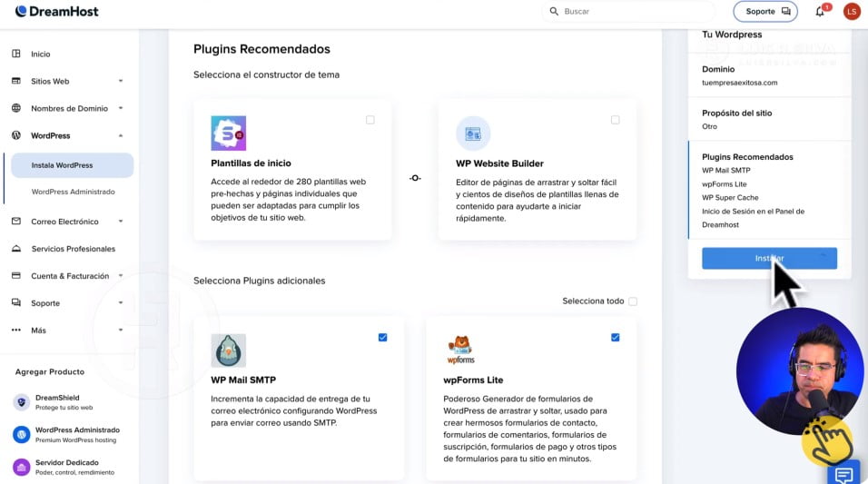Open Servicios Profesionales menu item
Viewport: 868px width, 484px height.
(x=73, y=249)
